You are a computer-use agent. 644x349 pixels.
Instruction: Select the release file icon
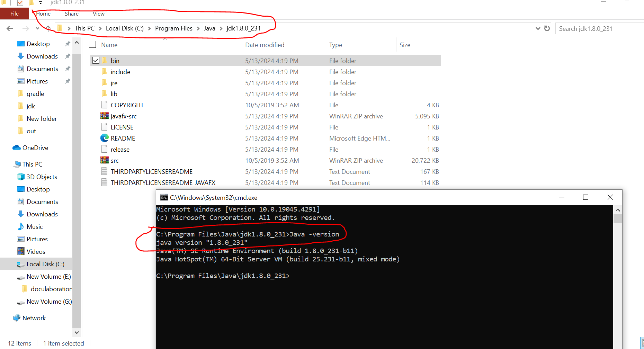[105, 149]
